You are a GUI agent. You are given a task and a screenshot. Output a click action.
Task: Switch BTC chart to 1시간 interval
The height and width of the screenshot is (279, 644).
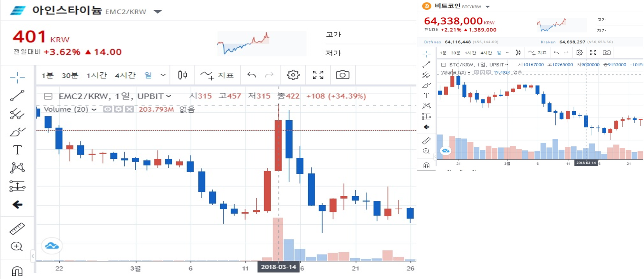click(470, 53)
